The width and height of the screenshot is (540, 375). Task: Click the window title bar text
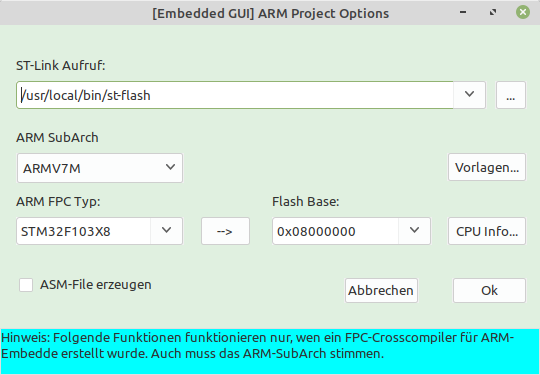271,13
